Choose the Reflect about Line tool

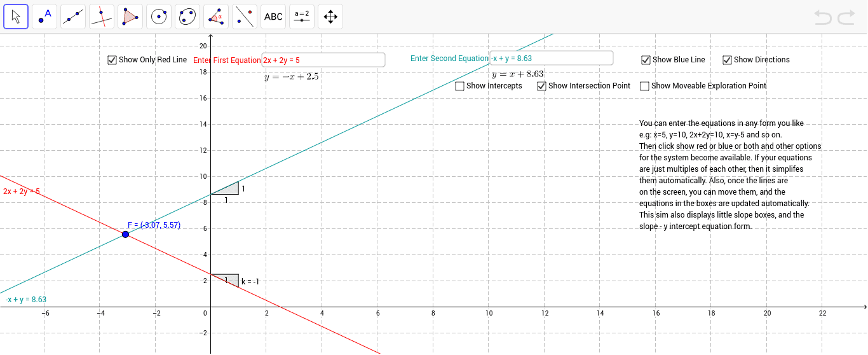[x=245, y=17]
